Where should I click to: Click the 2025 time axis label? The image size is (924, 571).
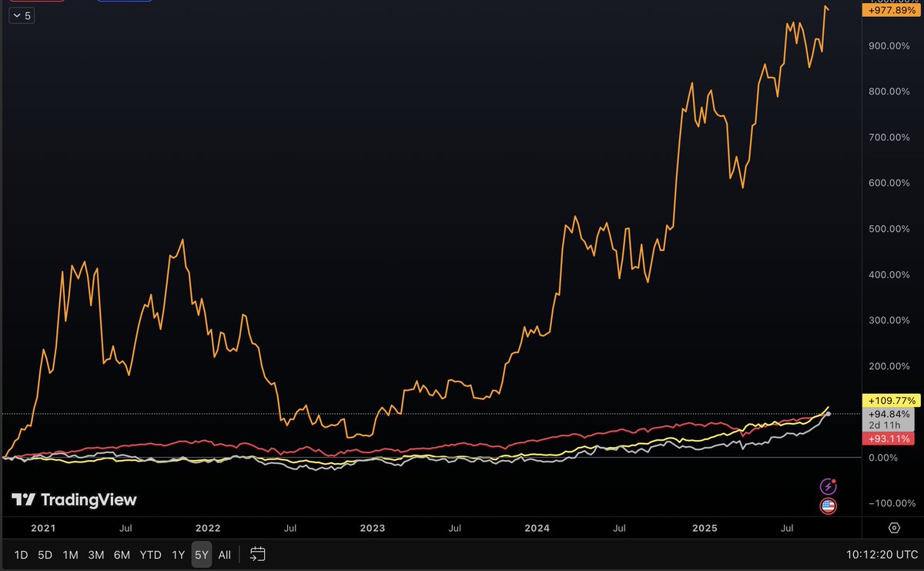[705, 529]
